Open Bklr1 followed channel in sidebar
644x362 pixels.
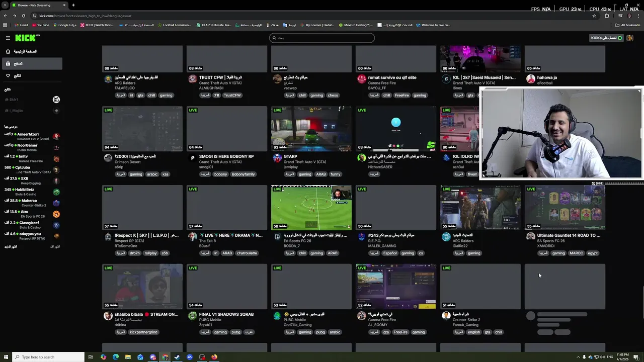(x=31, y=100)
